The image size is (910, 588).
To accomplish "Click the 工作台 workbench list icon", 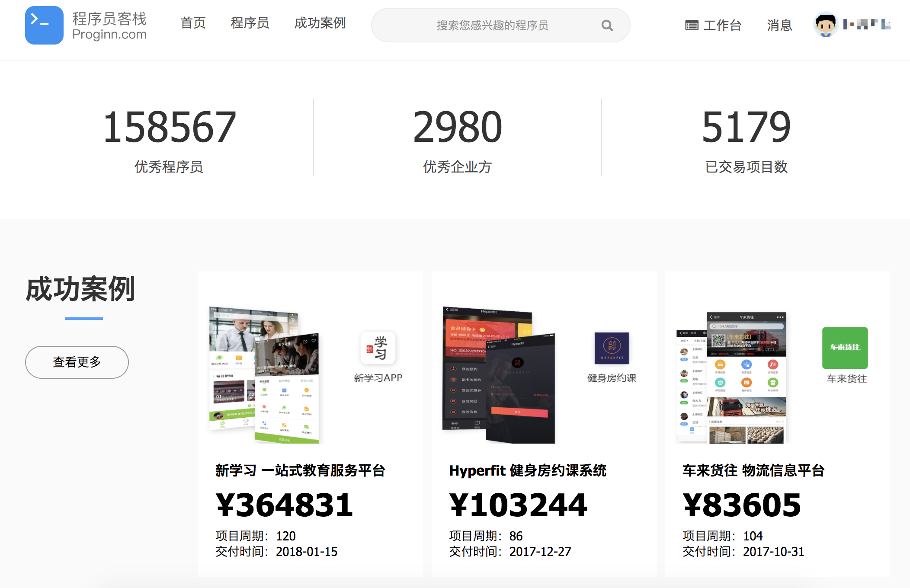I will 691,26.
